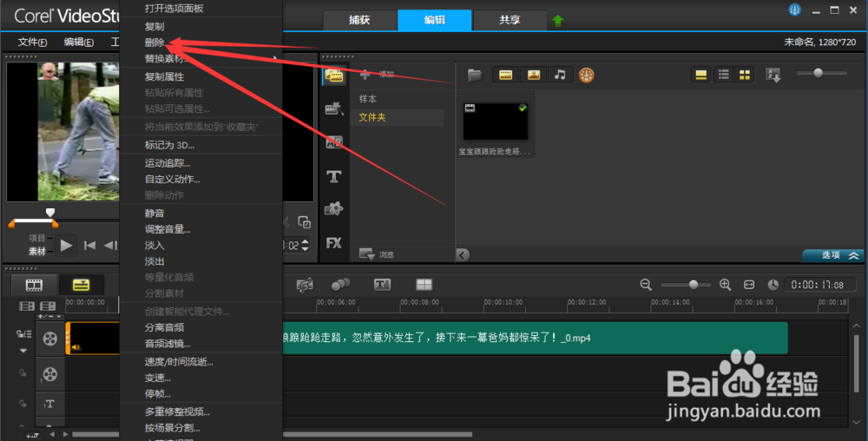The height and width of the screenshot is (441, 868).
Task: Open the Media library panel icon
Action: tap(334, 76)
